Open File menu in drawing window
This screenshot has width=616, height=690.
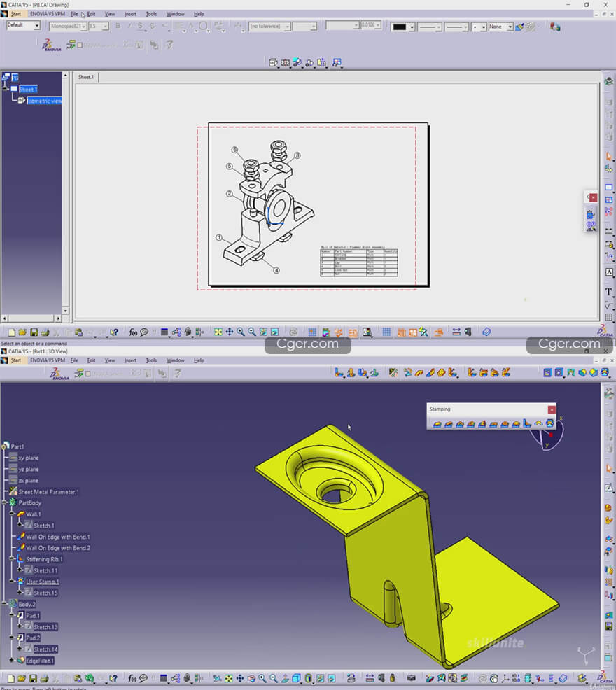74,14
